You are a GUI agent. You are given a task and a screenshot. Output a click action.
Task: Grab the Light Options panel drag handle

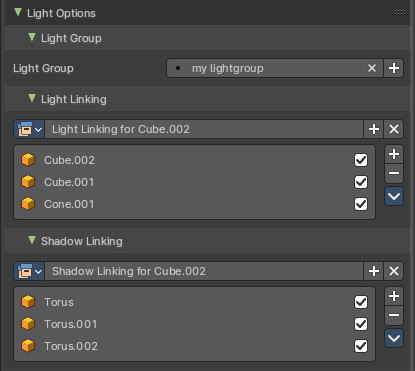click(400, 13)
